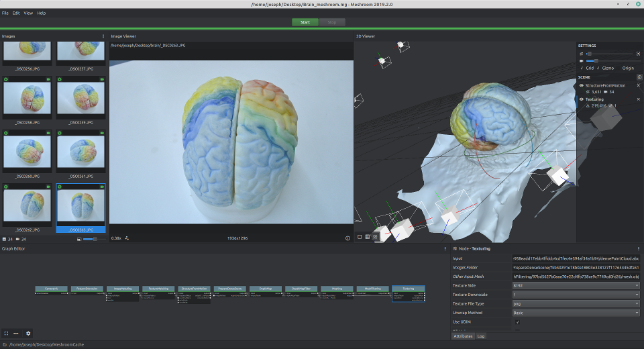The image size is (644, 349).
Task: Open the Texture File Type dropdown
Action: click(575, 304)
